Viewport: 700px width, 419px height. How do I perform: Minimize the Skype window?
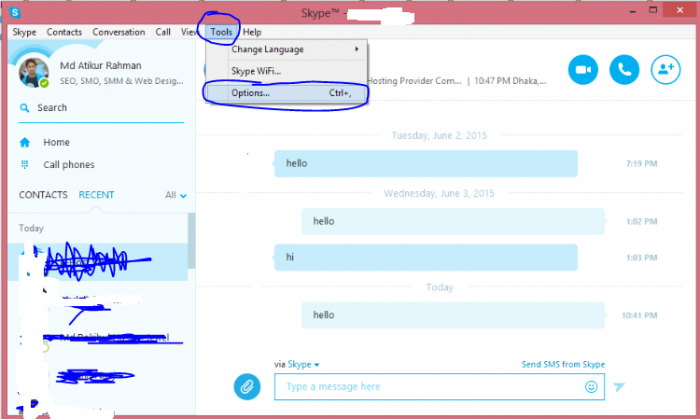click(633, 11)
